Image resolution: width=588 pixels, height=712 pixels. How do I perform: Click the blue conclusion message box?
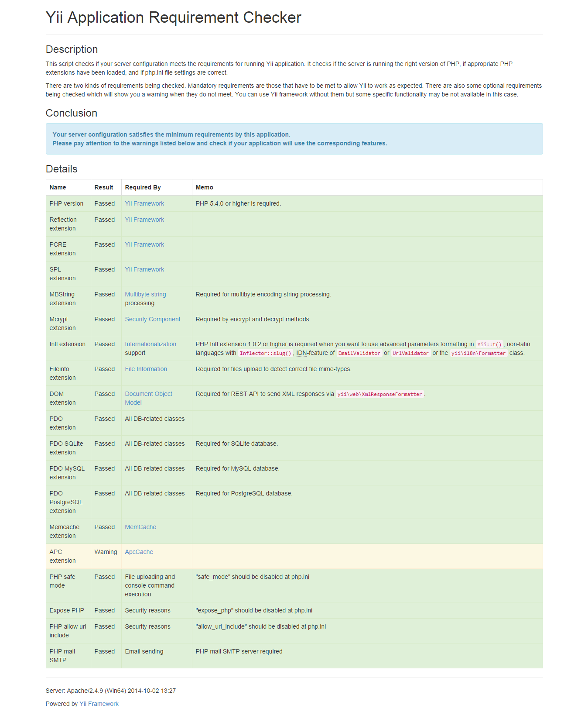pyautogui.click(x=294, y=139)
